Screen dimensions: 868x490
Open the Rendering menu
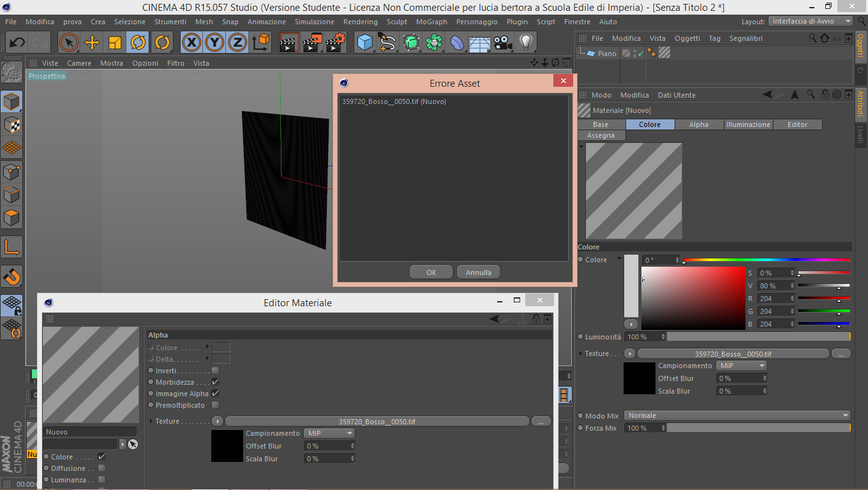click(360, 22)
